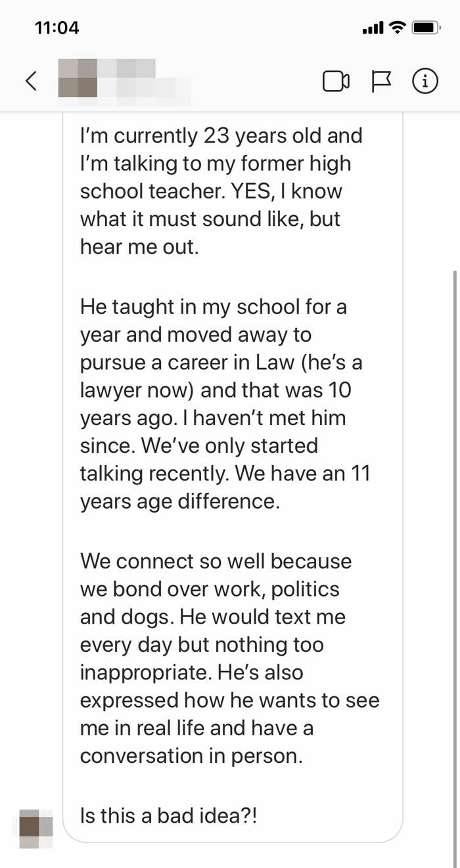
Task: Tap the phrase "lawyer now) and that was 10"
Action: 216,390
